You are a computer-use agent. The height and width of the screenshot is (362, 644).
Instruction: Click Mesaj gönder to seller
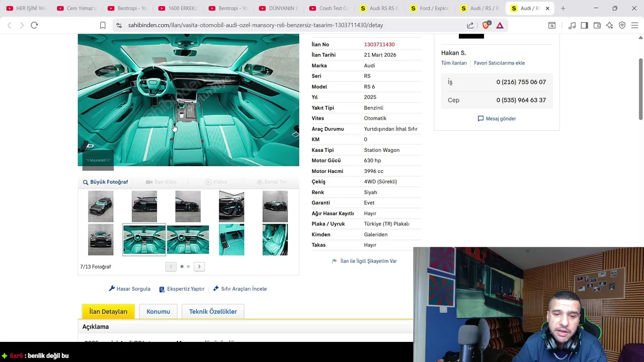(x=497, y=119)
